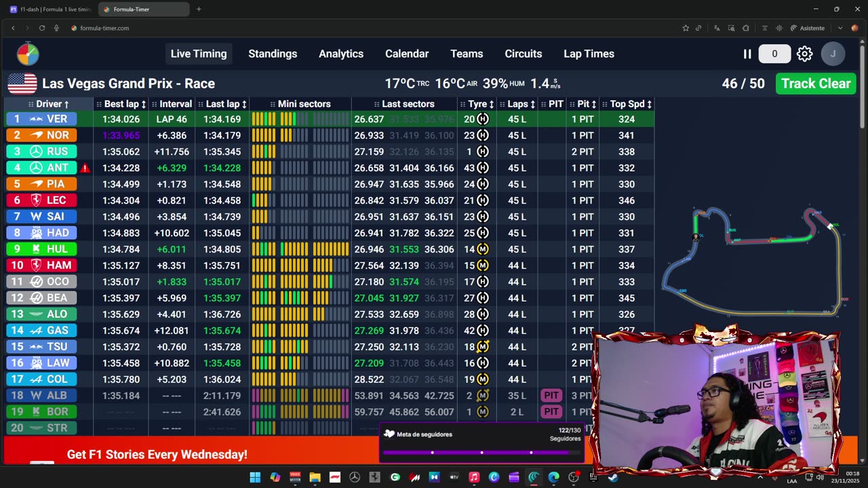Open Microsoft Edge from taskbar
Image resolution: width=868 pixels, height=488 pixels.
click(x=553, y=477)
